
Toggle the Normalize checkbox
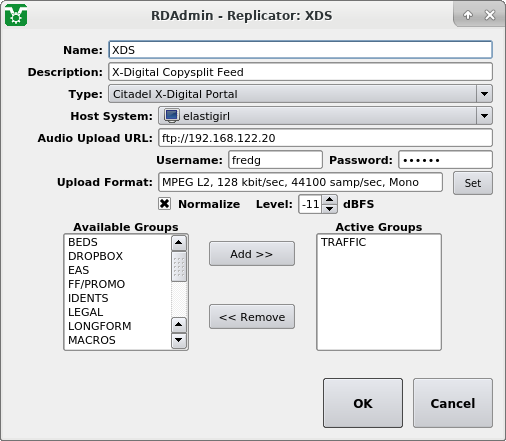click(164, 204)
